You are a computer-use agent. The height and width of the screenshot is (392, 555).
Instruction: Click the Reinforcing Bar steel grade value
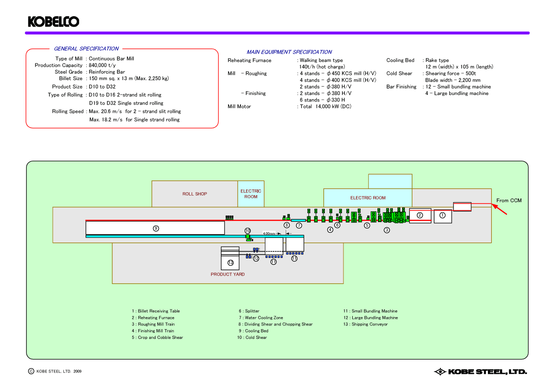(107, 72)
